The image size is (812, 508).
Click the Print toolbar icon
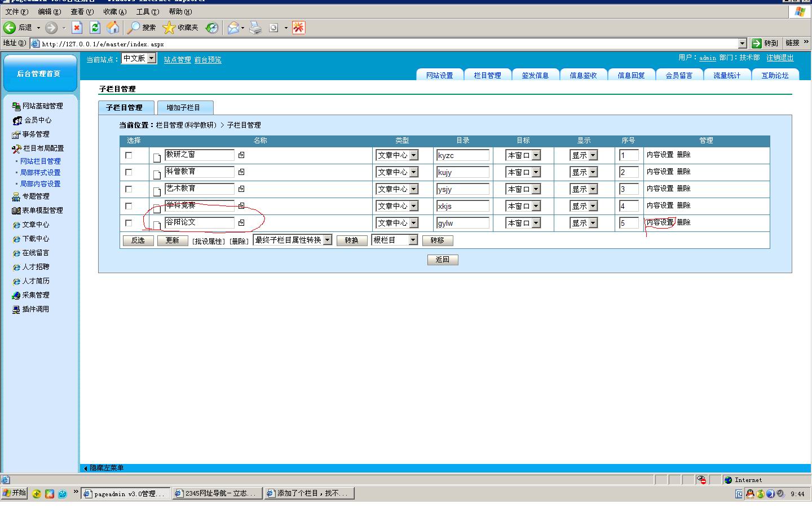[255, 28]
